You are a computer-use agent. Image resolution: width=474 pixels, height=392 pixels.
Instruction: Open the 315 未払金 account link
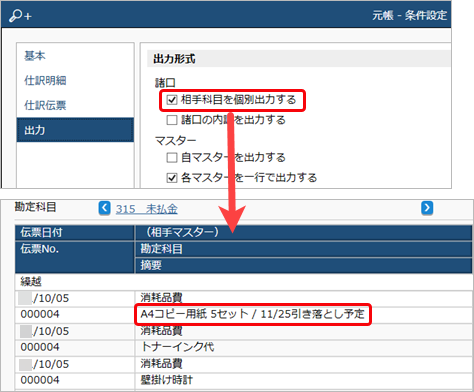click(146, 209)
